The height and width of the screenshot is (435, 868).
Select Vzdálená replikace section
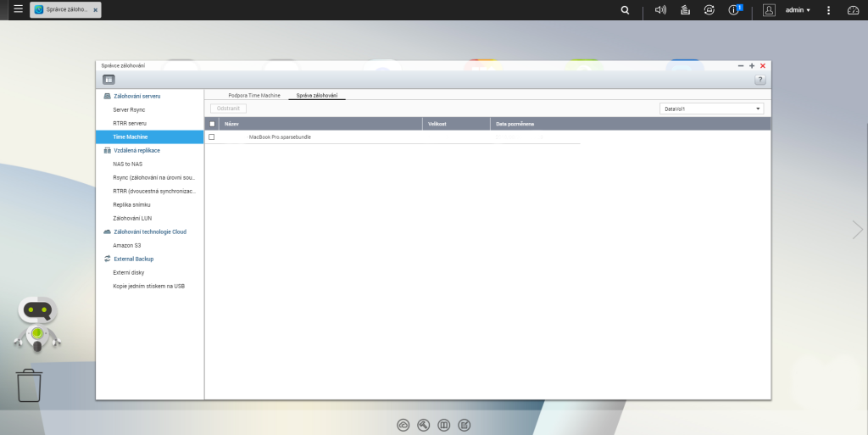136,151
